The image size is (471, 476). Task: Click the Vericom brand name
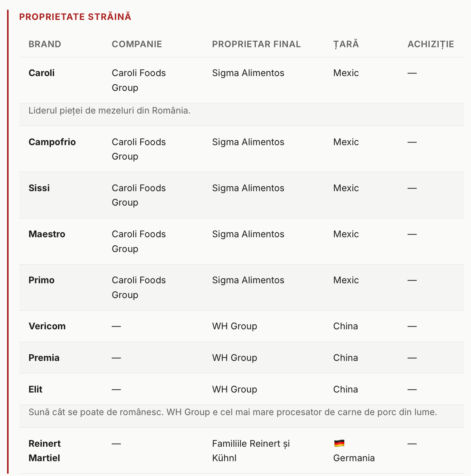(x=47, y=326)
